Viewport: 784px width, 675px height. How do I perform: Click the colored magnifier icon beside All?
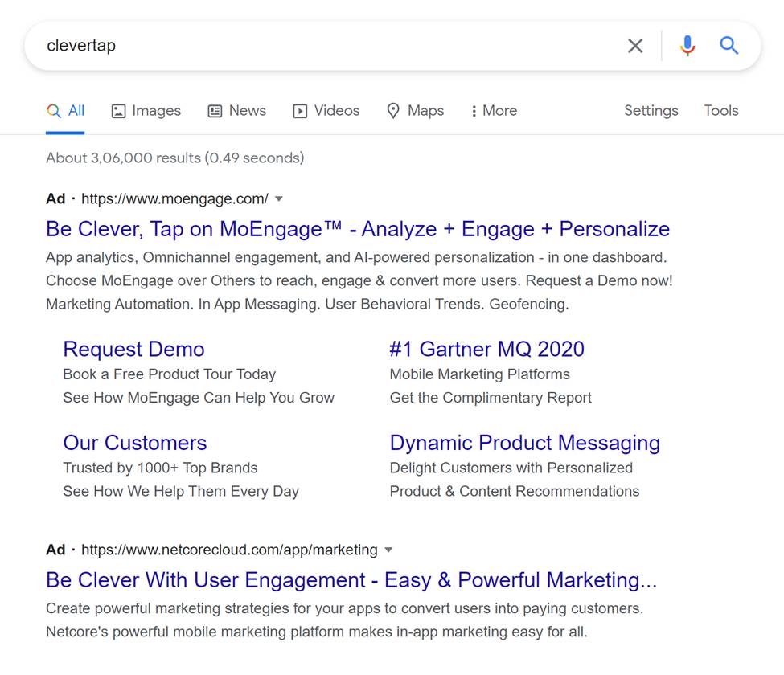(x=54, y=111)
